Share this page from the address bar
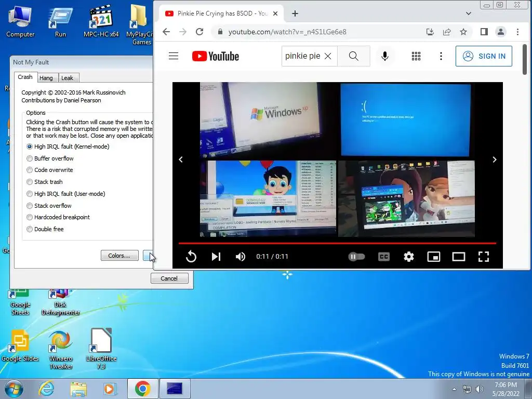This screenshot has height=399, width=532. [x=447, y=32]
